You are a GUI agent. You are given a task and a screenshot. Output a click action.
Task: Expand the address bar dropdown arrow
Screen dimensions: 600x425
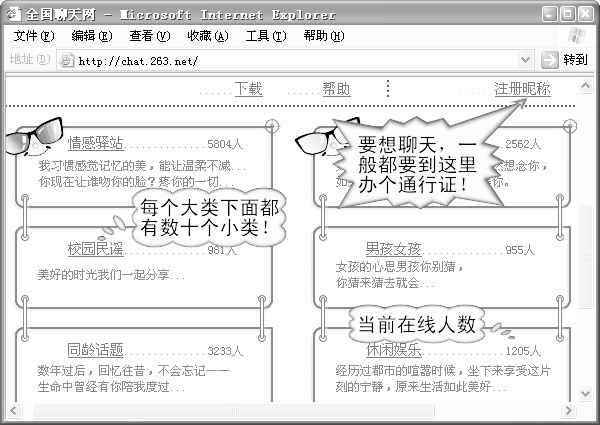click(x=525, y=60)
